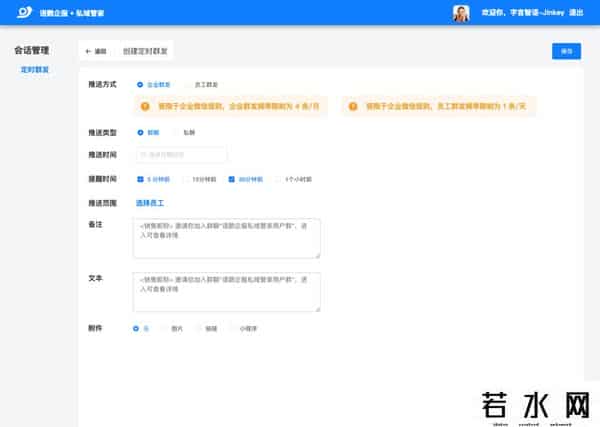Select the 员工群发 push method radio
The image size is (600, 427).
[188, 85]
